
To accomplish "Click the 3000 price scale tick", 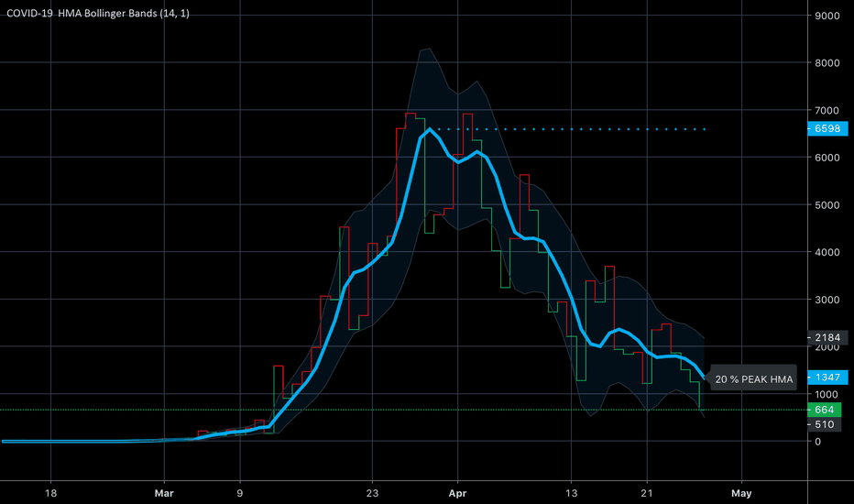I will 827,300.
